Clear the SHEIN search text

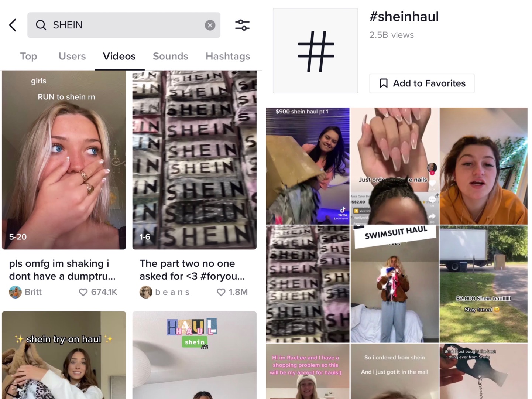[x=210, y=25]
